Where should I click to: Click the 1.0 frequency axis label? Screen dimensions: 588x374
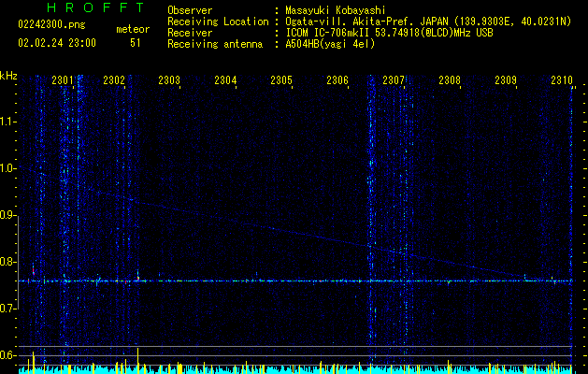[8, 168]
